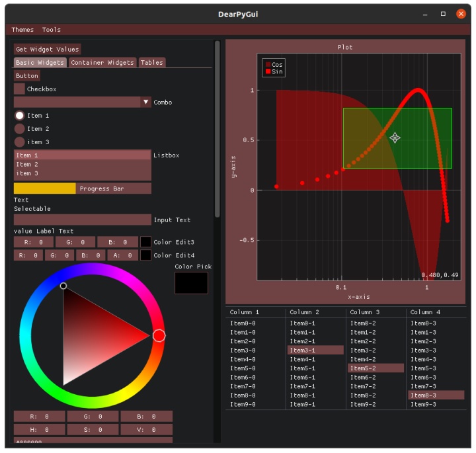Select table cell Item0-0
476x453 pixels.
[243, 323]
